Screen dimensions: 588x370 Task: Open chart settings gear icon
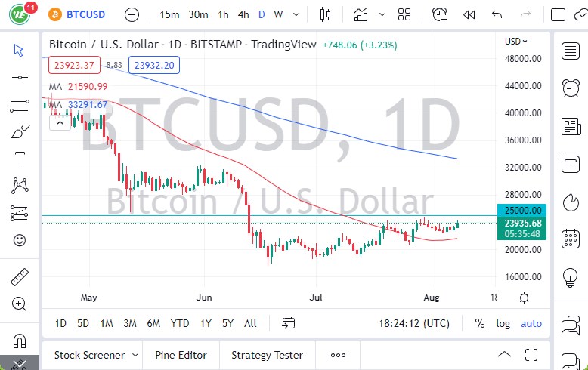click(x=525, y=298)
